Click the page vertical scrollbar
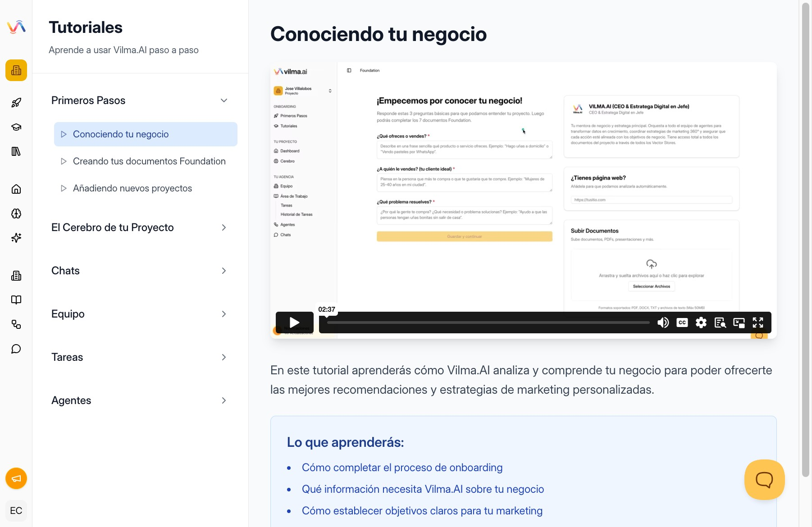 (806, 239)
